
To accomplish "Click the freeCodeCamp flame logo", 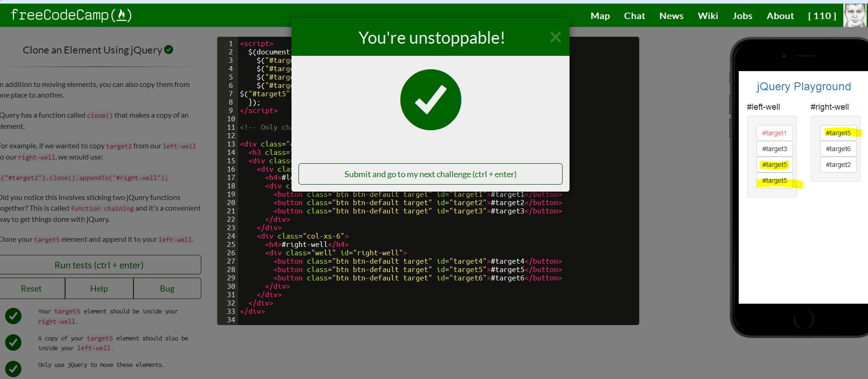I will [x=72, y=15].
